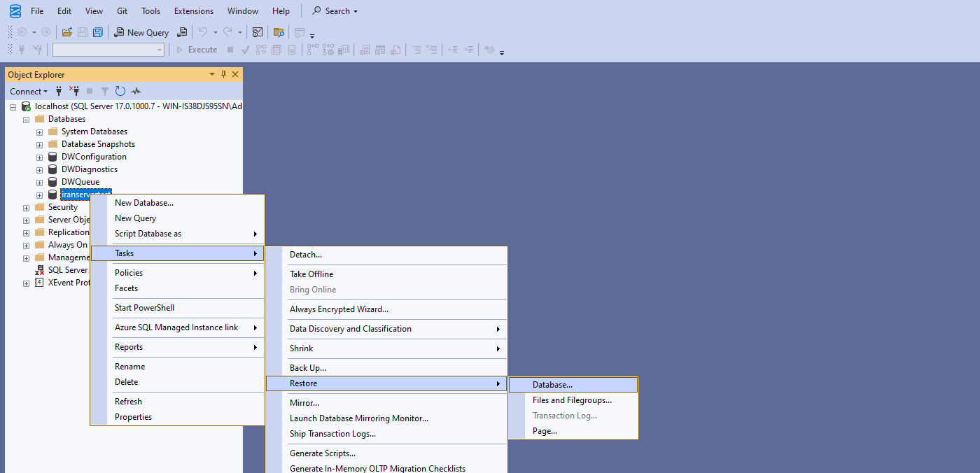The height and width of the screenshot is (473, 980).
Task: Click the Search box in title bar
Action: pyautogui.click(x=335, y=11)
